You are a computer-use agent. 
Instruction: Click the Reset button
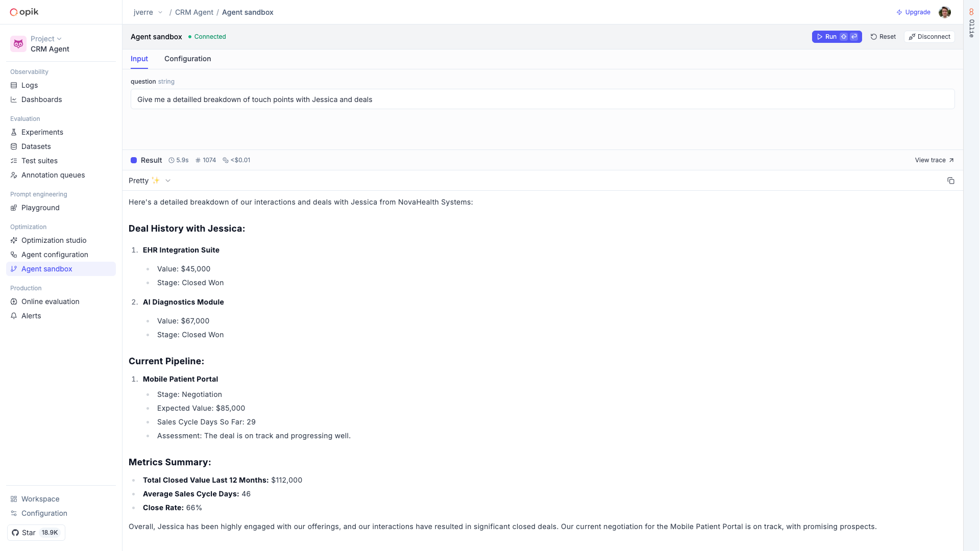coord(883,37)
